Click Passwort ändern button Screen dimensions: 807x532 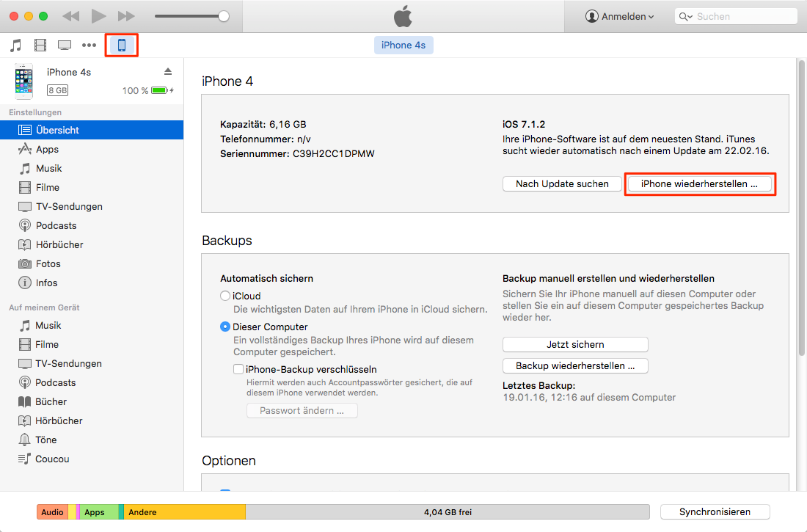click(302, 410)
